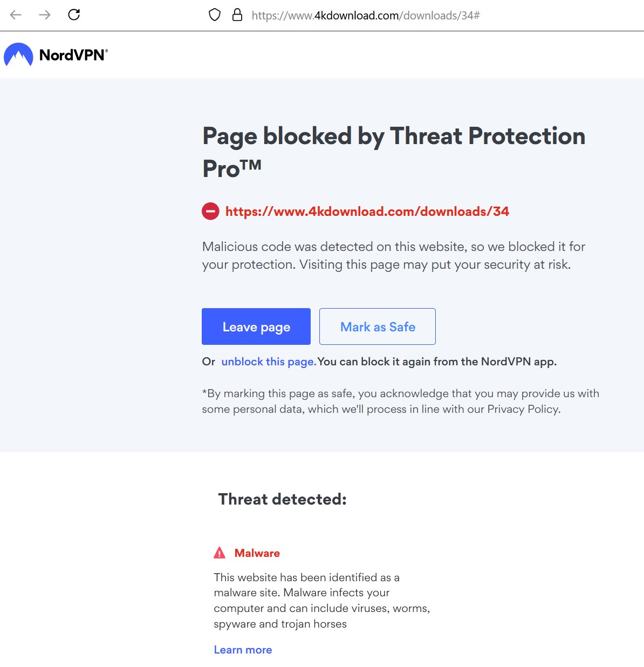This screenshot has width=644, height=667.
Task: Open the tracking protection shield icon
Action: (x=215, y=15)
